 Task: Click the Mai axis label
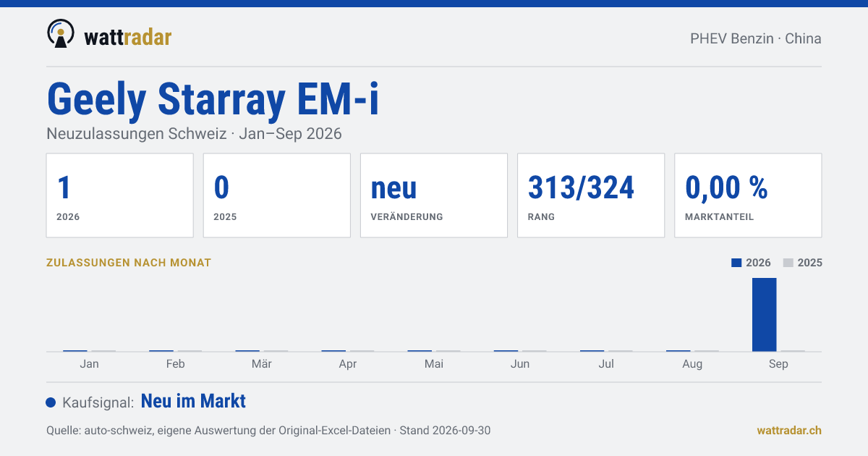(x=434, y=364)
